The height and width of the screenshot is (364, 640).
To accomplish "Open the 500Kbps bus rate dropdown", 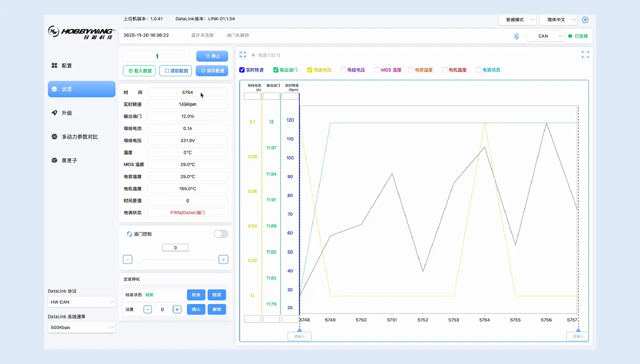I will point(81,327).
